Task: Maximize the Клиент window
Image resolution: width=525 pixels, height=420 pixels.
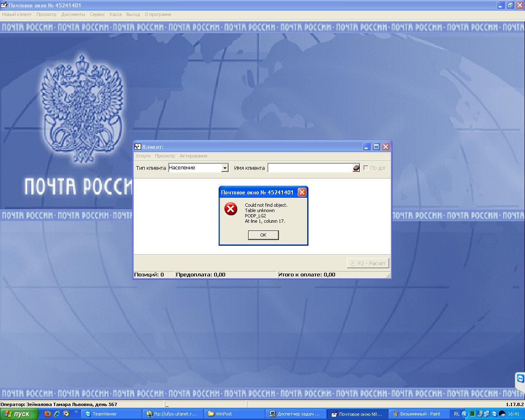Action: click(x=376, y=147)
